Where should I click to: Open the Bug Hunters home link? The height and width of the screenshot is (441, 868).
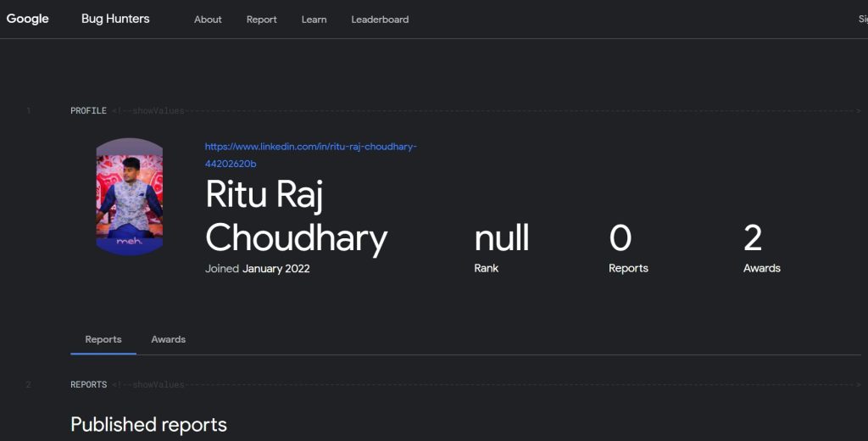115,19
